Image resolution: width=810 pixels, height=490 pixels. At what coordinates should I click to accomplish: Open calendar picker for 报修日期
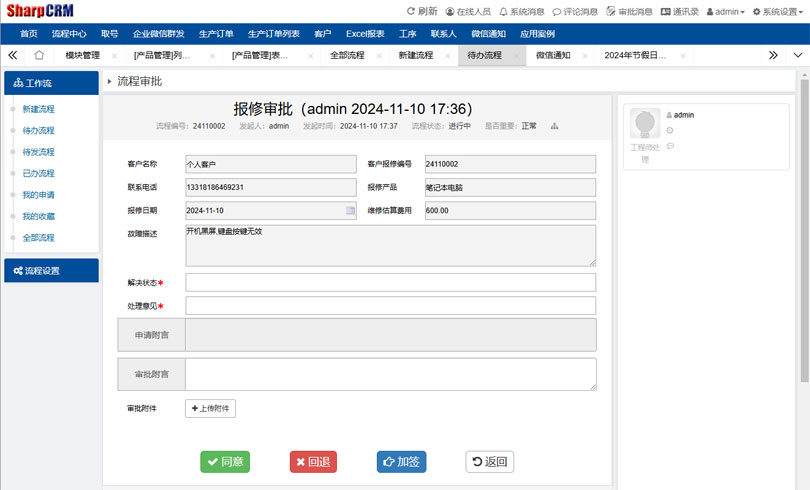pos(350,210)
